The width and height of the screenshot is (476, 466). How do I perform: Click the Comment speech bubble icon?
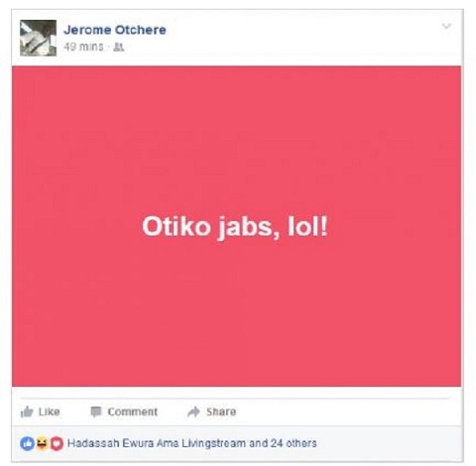[96, 411]
